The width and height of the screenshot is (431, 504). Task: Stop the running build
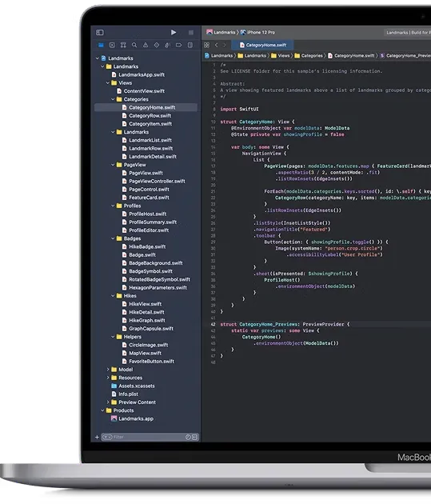191,33
